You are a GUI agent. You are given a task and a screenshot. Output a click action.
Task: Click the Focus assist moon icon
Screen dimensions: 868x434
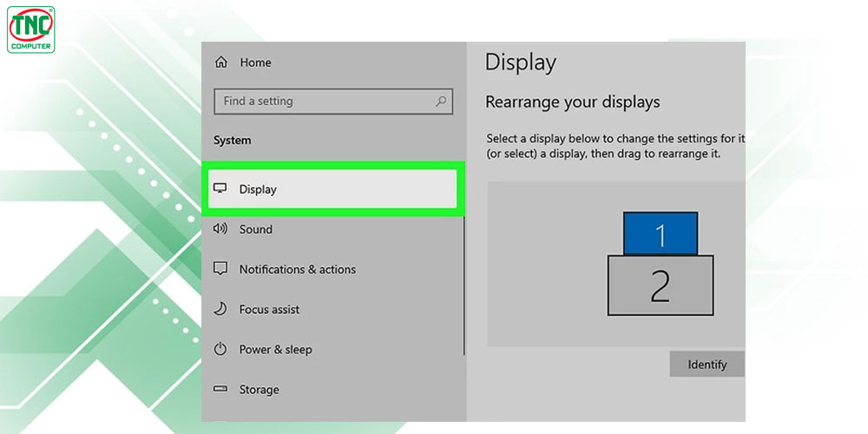coord(220,309)
